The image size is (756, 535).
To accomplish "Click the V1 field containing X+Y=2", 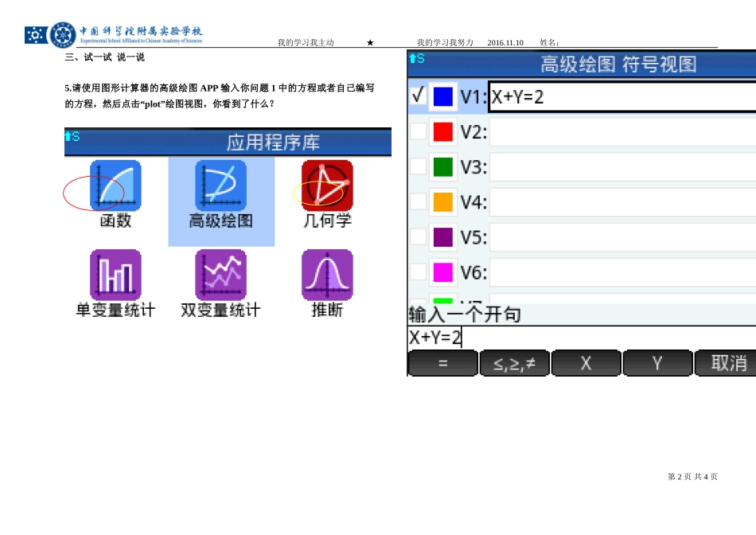I will point(622,97).
